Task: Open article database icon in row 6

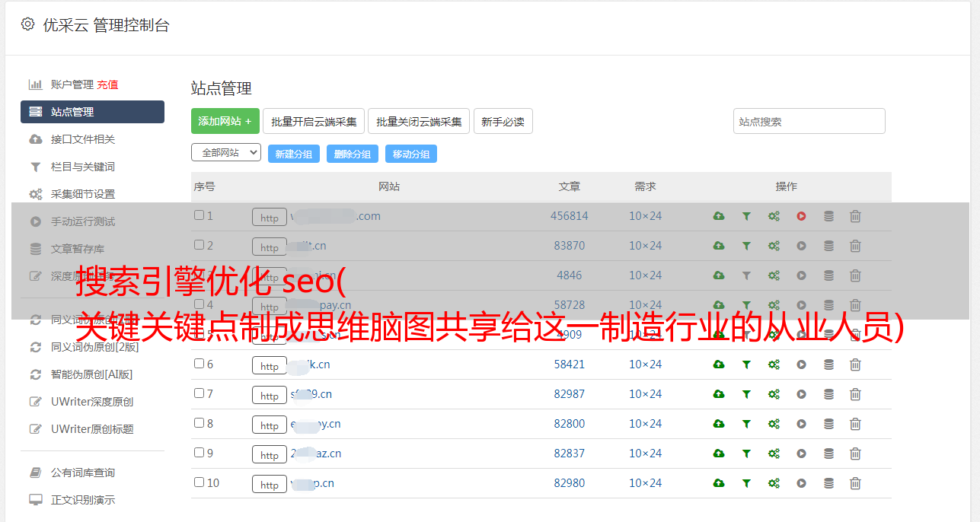Action: point(828,364)
